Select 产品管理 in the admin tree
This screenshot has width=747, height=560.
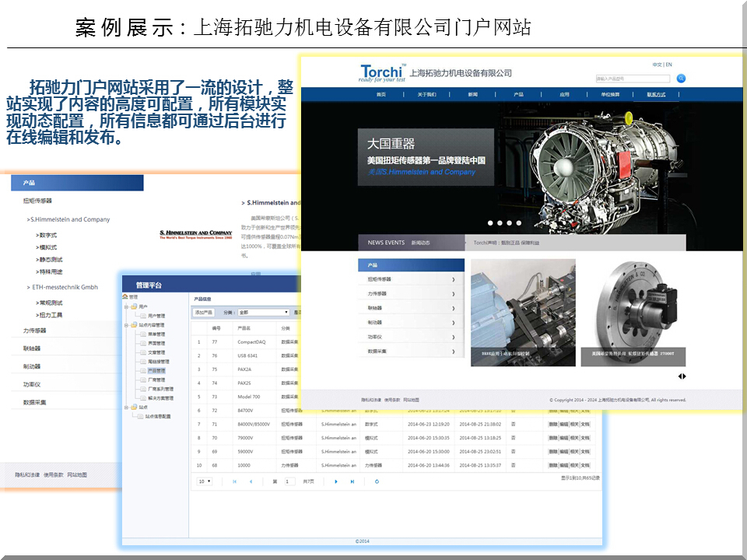156,371
